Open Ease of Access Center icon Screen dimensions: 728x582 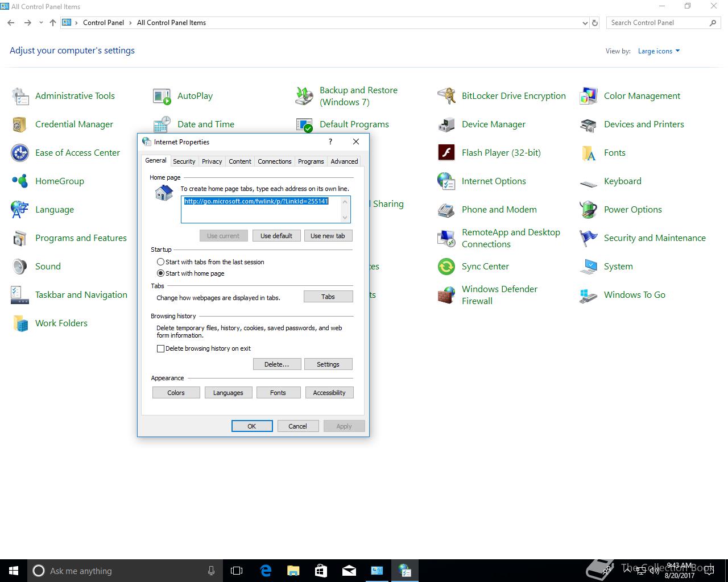20,153
